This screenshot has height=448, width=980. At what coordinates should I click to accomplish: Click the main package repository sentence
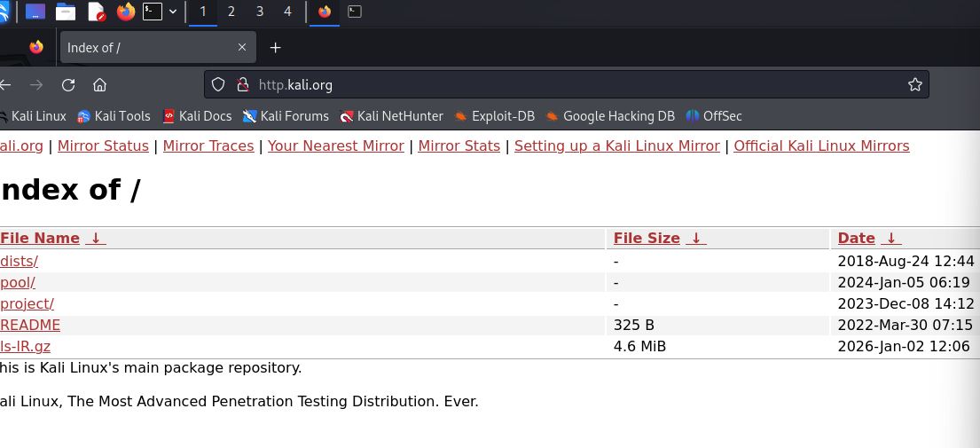point(151,368)
